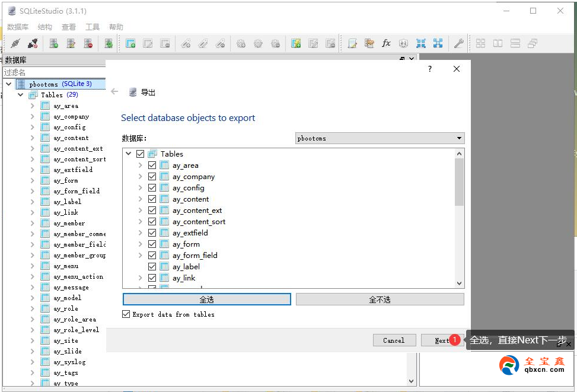Click the Next button
This screenshot has width=577, height=392.
tap(442, 340)
